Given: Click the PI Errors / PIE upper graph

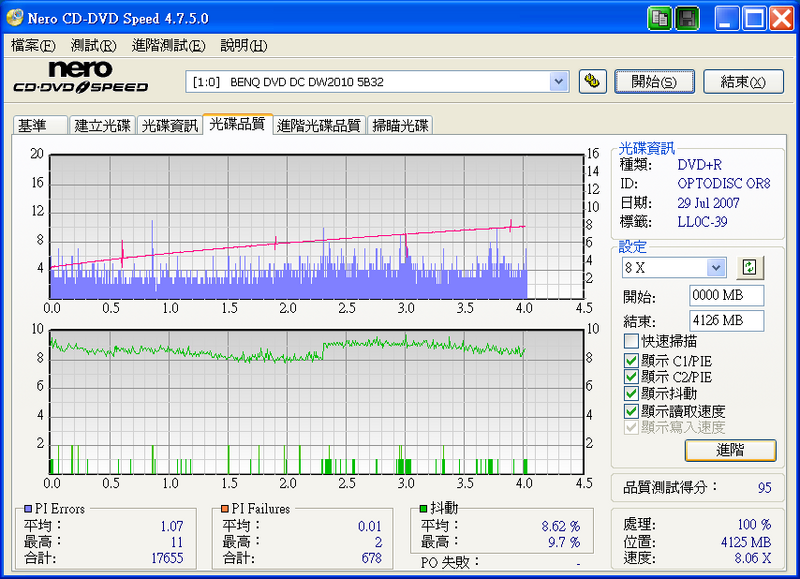Looking at the screenshot, I should (x=316, y=226).
